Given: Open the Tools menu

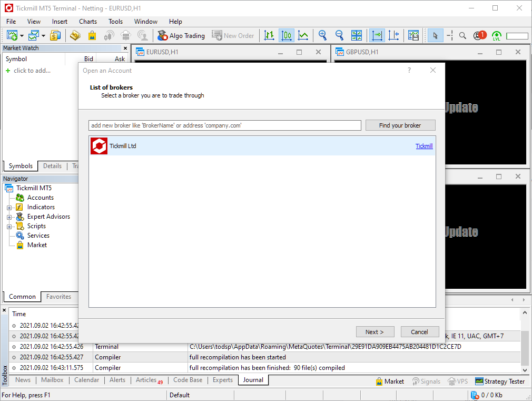Looking at the screenshot, I should tap(115, 22).
